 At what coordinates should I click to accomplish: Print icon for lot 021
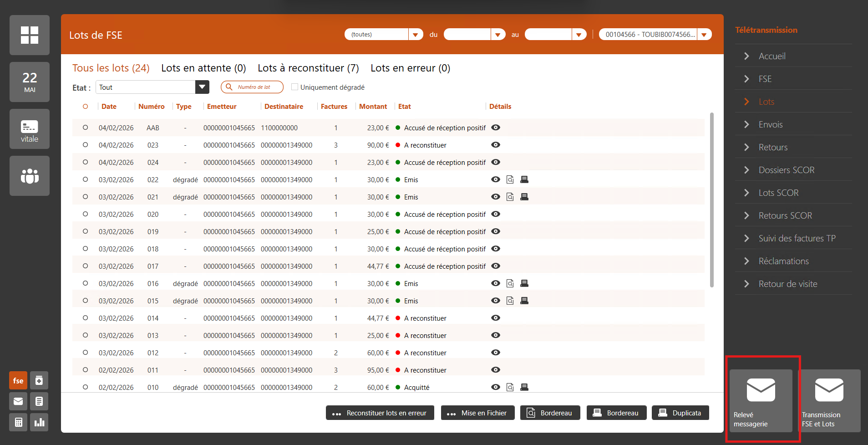(524, 197)
